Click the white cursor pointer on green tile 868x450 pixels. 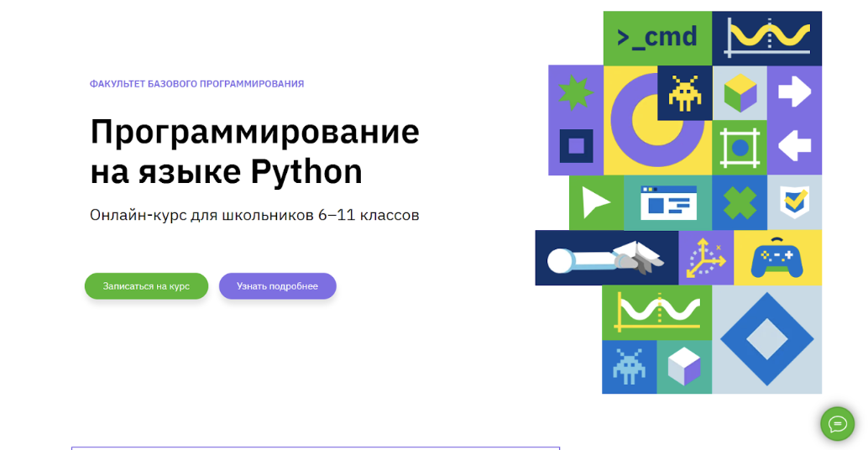tap(596, 202)
